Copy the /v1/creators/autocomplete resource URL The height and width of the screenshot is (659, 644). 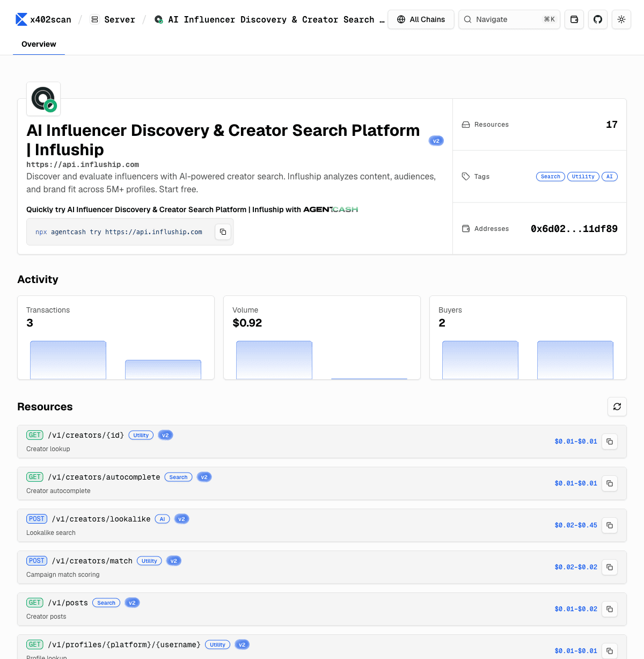click(610, 483)
